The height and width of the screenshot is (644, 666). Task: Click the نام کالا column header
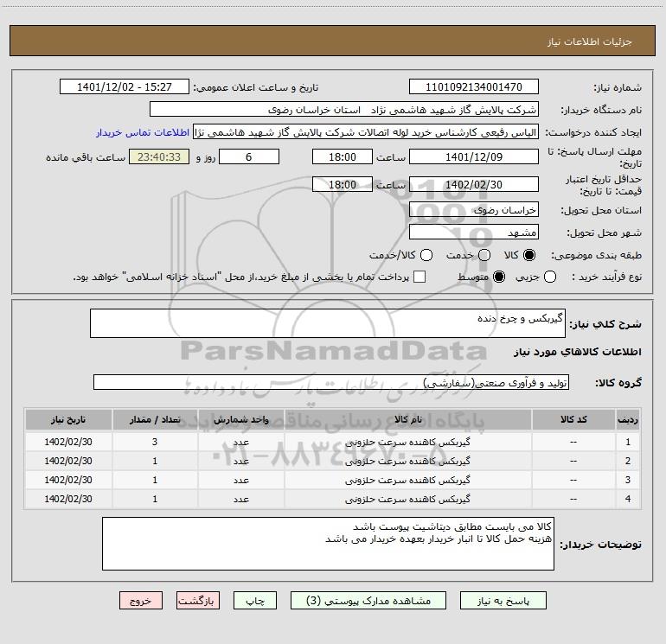tap(407, 419)
